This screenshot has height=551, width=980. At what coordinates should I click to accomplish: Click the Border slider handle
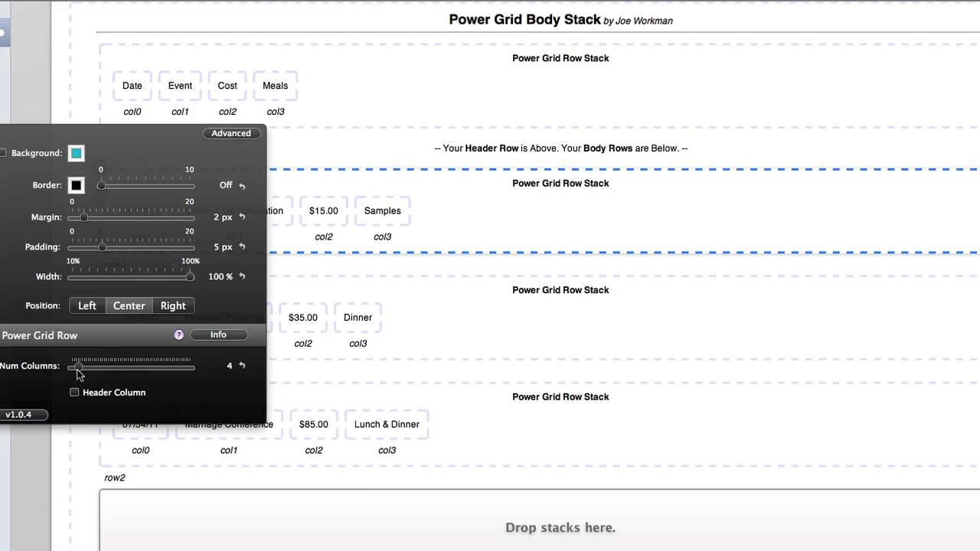click(101, 185)
